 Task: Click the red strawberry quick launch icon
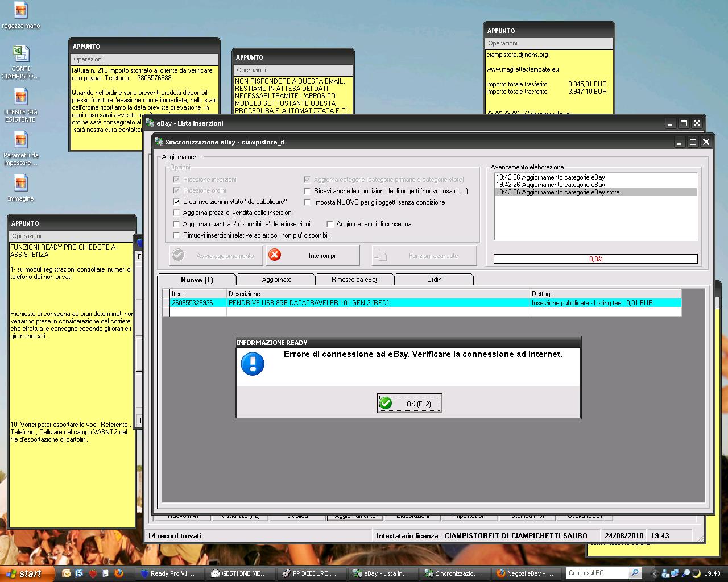(x=93, y=573)
